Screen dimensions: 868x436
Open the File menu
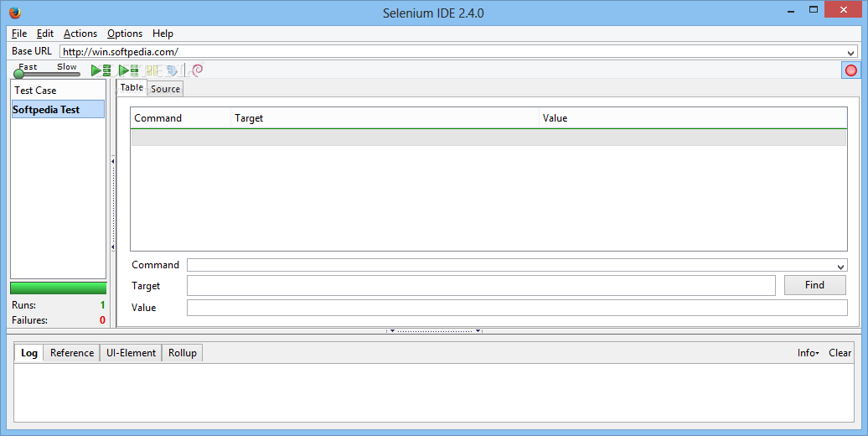[19, 34]
